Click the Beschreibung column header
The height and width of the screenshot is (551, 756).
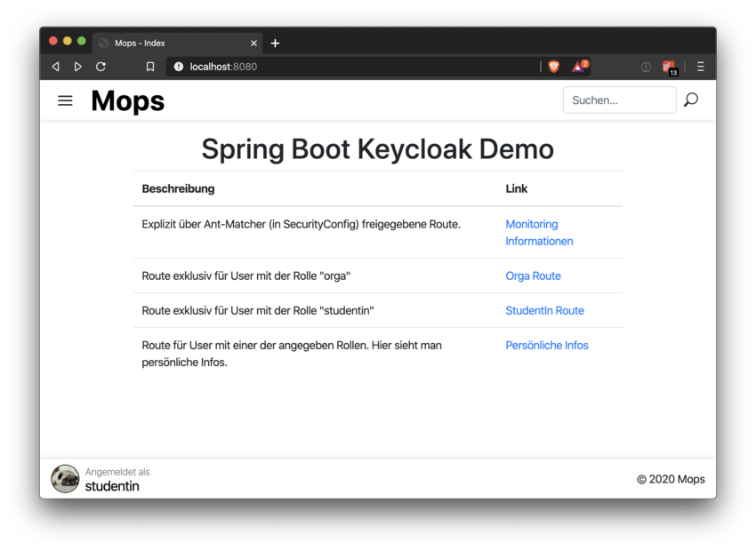point(178,188)
